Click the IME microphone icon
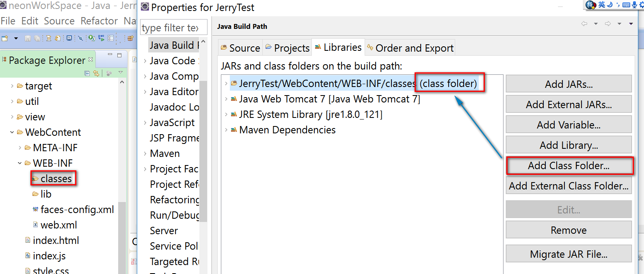 tap(634, 5)
